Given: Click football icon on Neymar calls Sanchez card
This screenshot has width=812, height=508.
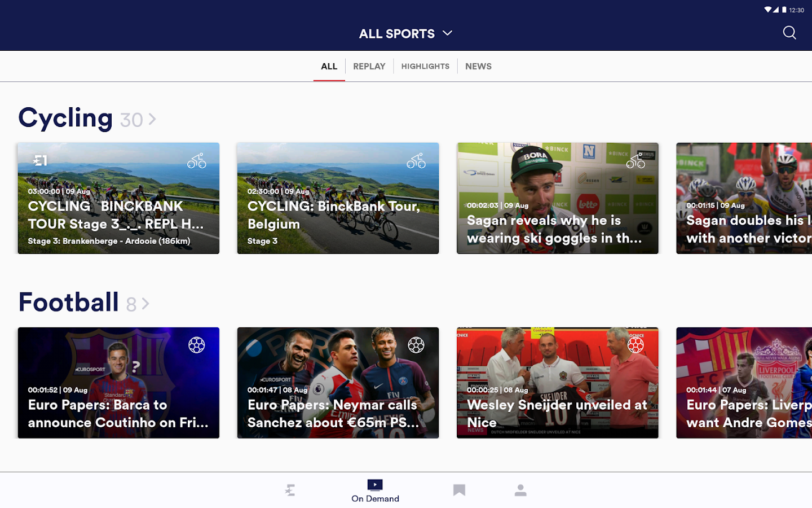Looking at the screenshot, I should [416, 345].
